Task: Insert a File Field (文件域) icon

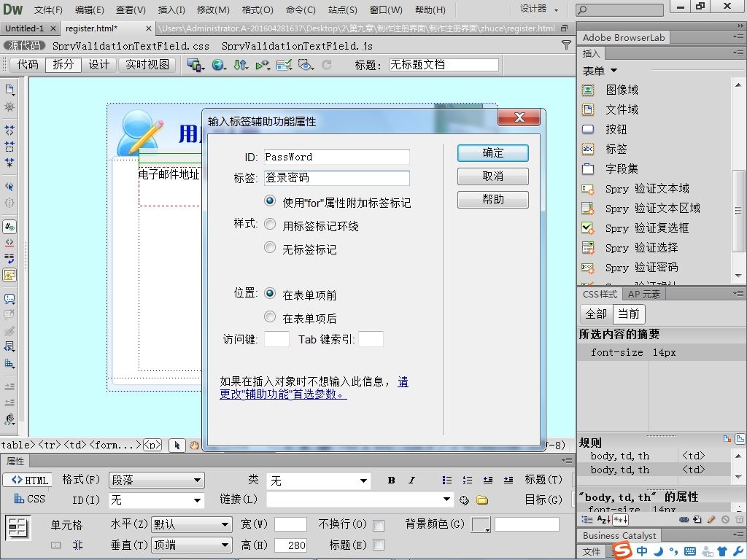Action: [x=589, y=109]
